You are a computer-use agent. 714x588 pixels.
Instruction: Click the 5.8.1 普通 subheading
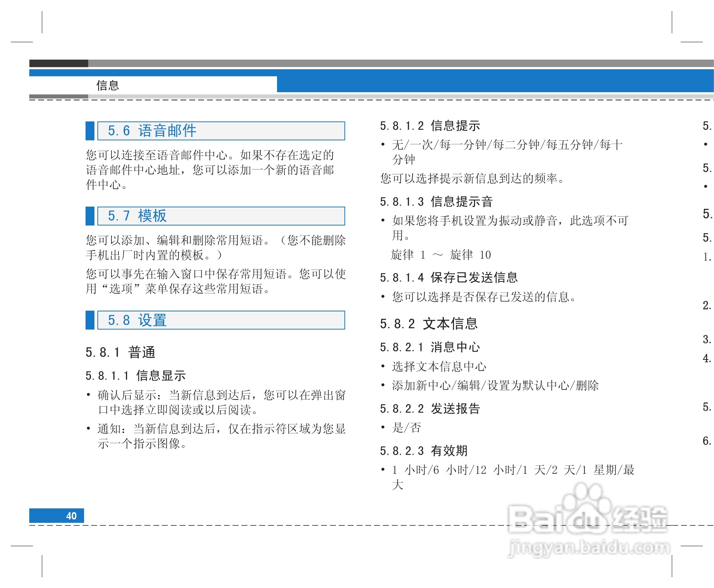pyautogui.click(x=120, y=352)
